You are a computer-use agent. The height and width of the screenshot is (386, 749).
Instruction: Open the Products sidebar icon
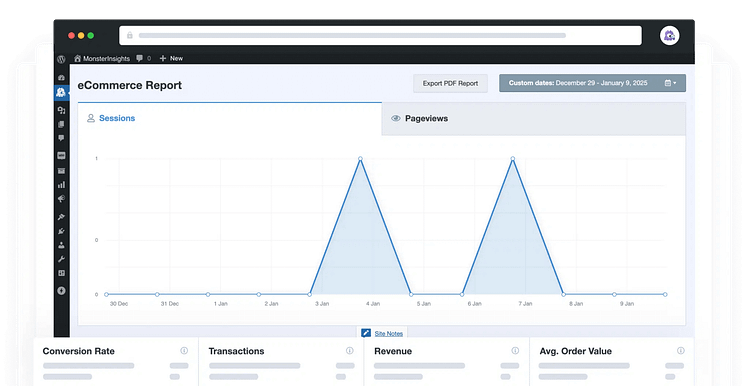(x=61, y=171)
